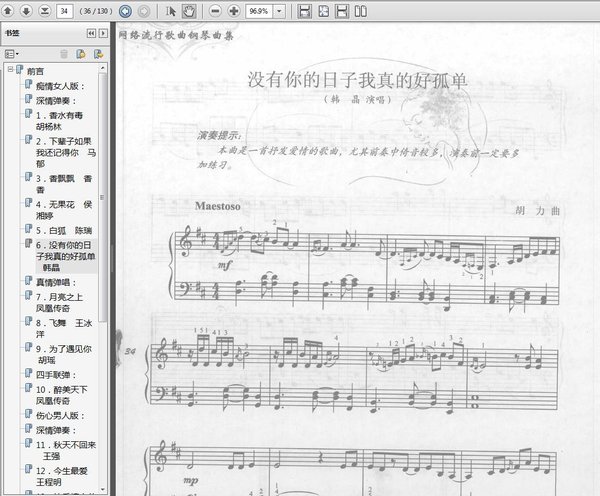Open bookmark 四手联弹
Image resolution: width=600 pixels, height=496 pixels.
56,375
